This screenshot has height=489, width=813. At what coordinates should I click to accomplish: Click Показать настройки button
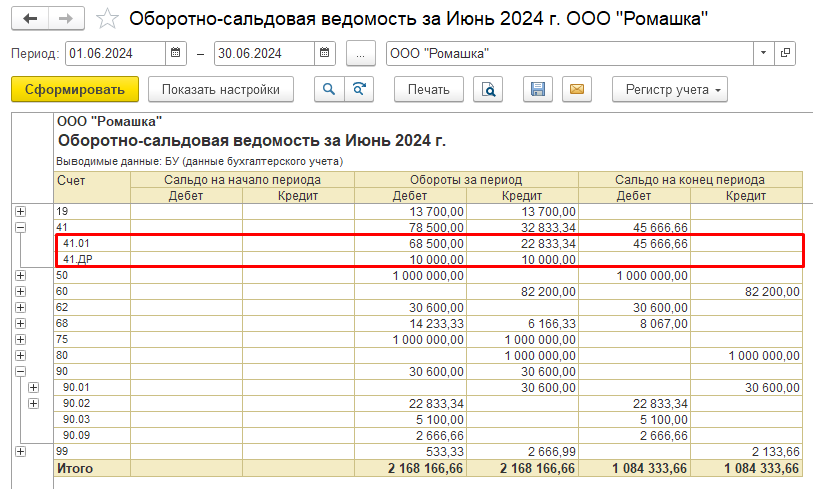[x=221, y=90]
